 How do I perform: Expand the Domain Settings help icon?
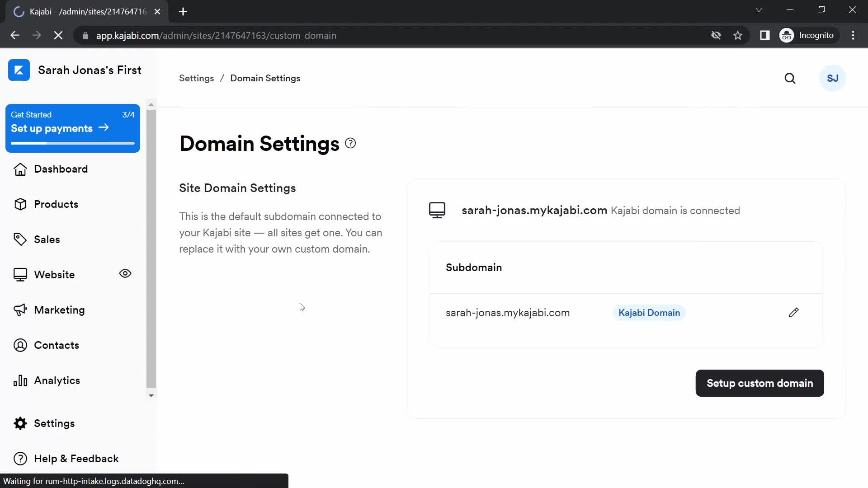pyautogui.click(x=350, y=143)
